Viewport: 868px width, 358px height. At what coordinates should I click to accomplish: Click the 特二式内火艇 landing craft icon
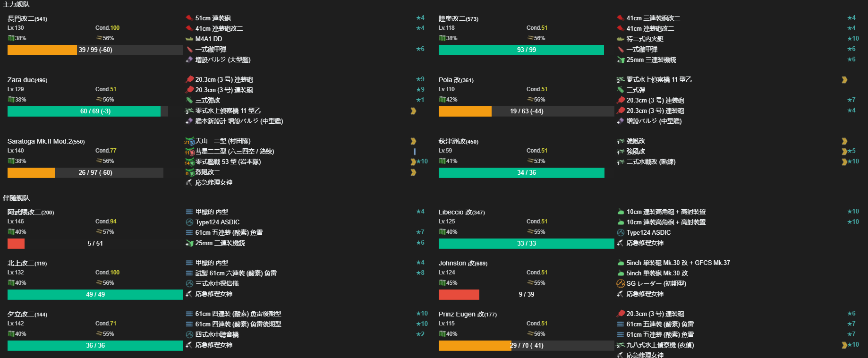coord(621,39)
